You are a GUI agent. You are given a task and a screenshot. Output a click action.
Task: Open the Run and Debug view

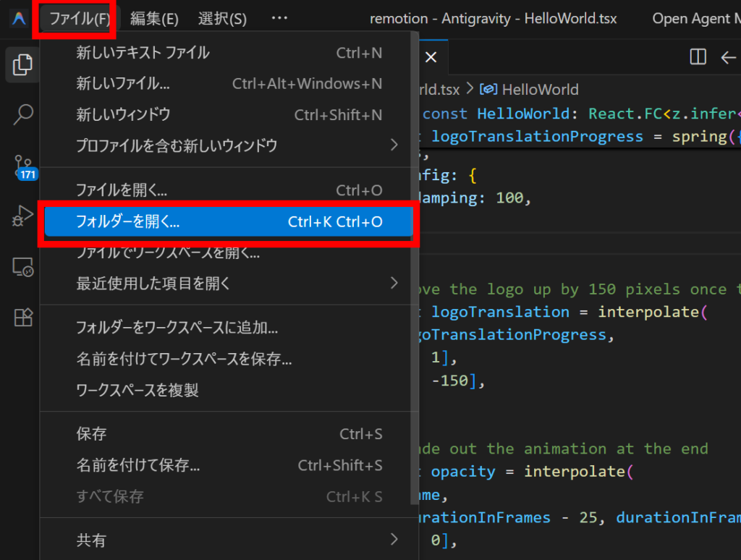pos(23,216)
